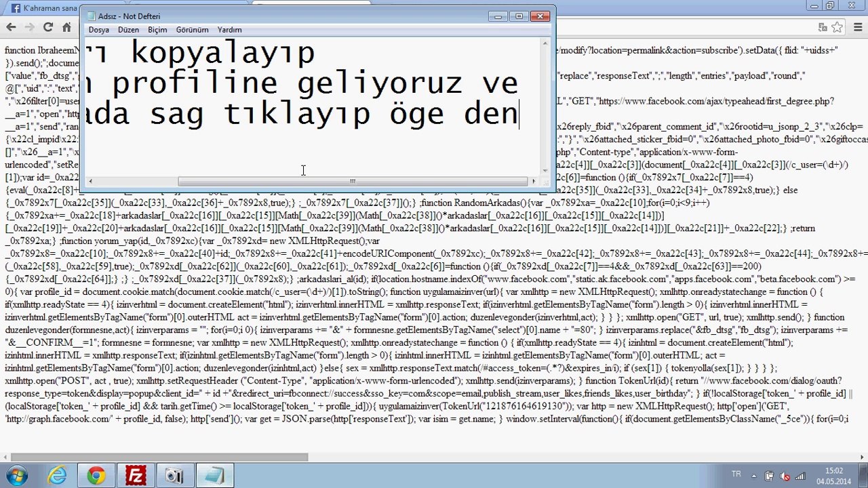868x488 pixels.
Task: Click the muted volume tray icon
Action: pos(785,476)
